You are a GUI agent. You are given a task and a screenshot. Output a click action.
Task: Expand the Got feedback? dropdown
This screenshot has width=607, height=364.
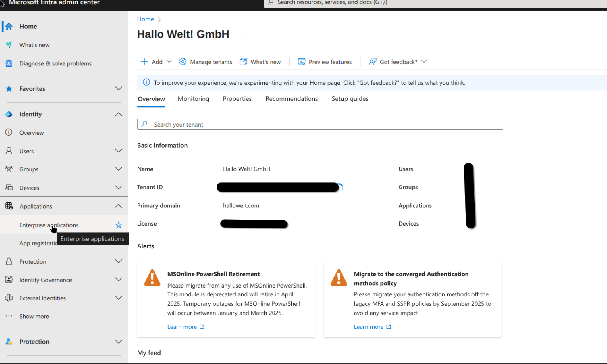(424, 62)
